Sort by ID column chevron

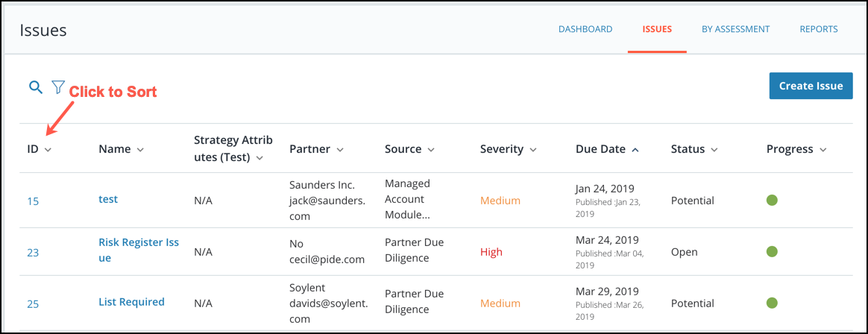pos(48,150)
